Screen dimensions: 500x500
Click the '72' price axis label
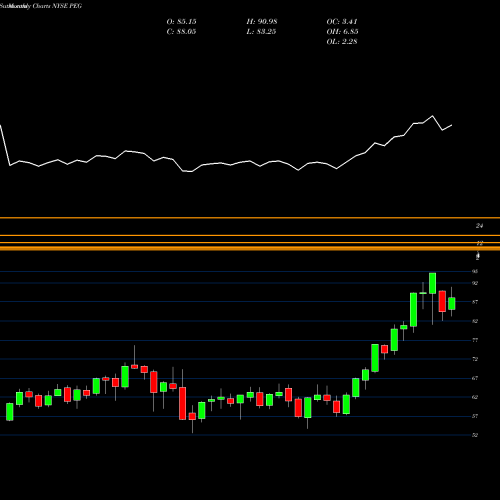click(475, 359)
